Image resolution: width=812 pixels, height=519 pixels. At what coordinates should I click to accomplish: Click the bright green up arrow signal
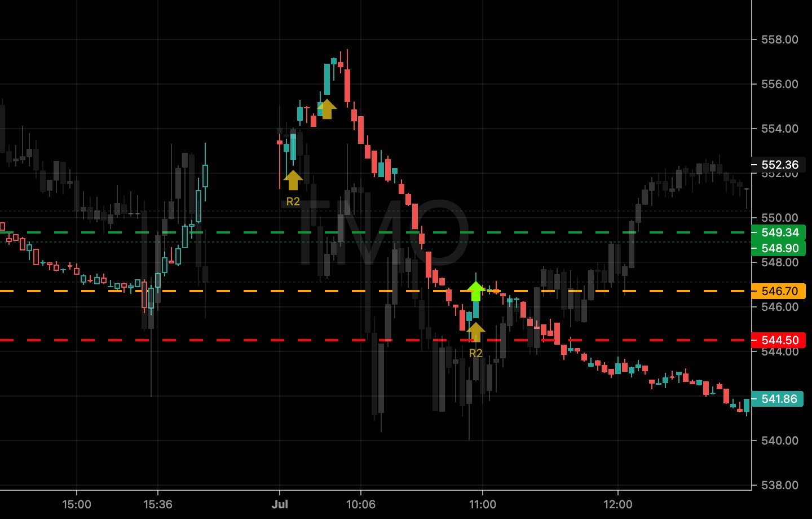476,291
